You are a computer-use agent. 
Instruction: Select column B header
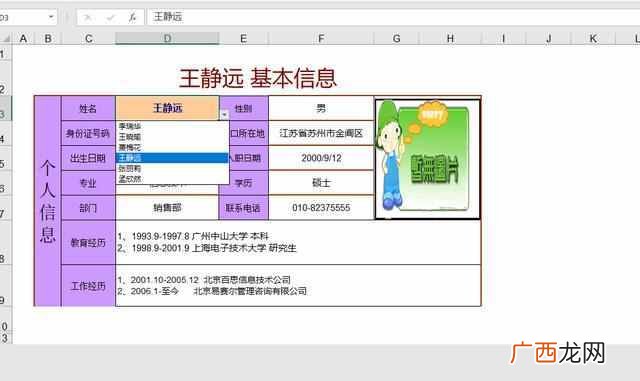48,39
